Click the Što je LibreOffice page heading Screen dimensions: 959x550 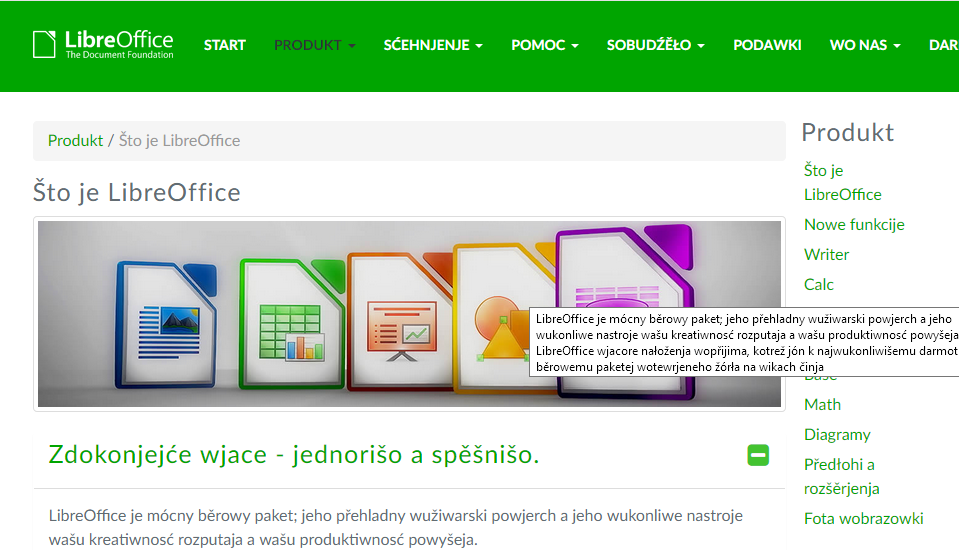click(136, 193)
